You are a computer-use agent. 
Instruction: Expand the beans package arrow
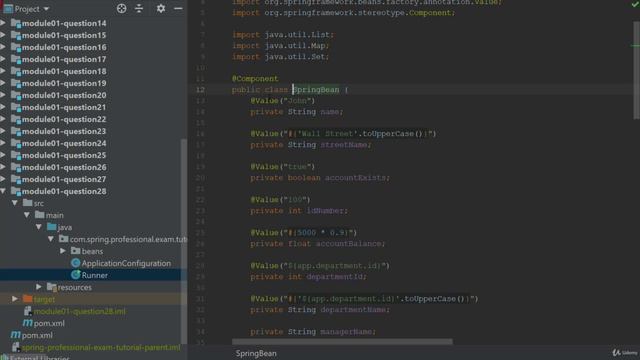[63, 251]
